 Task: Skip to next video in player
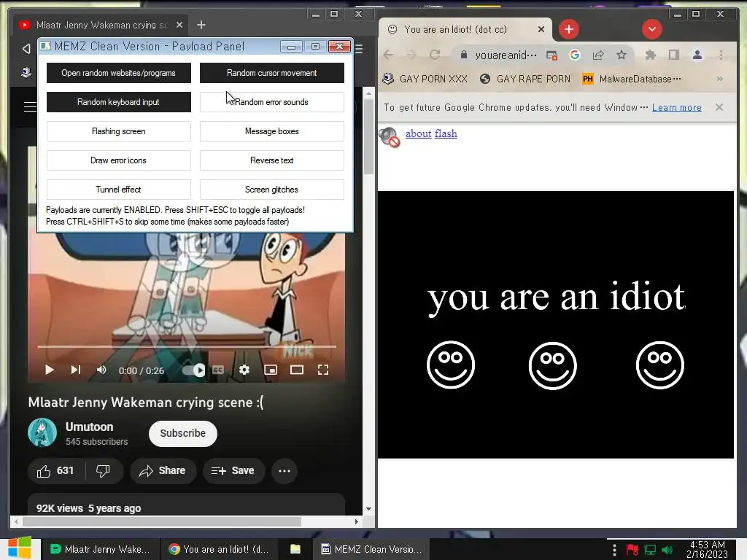[x=76, y=370]
